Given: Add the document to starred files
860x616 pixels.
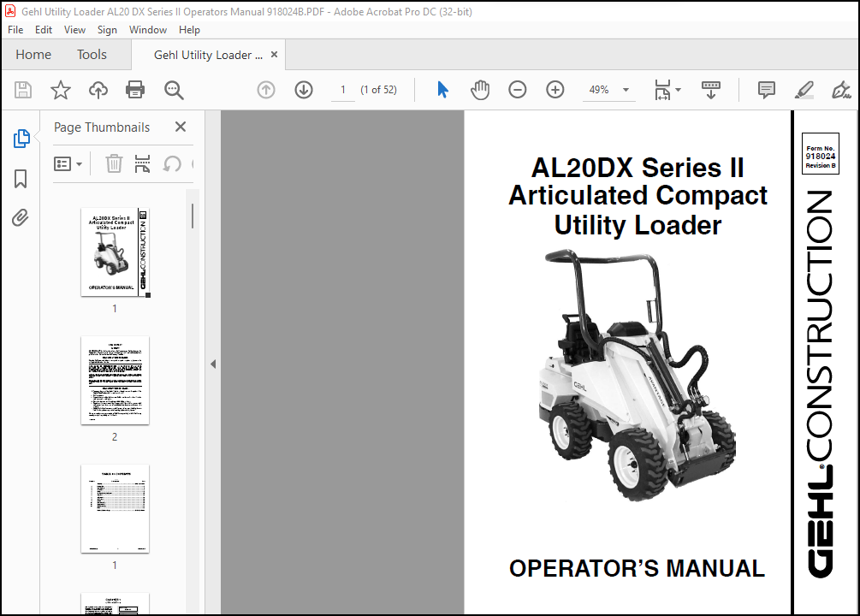Looking at the screenshot, I should [61, 90].
